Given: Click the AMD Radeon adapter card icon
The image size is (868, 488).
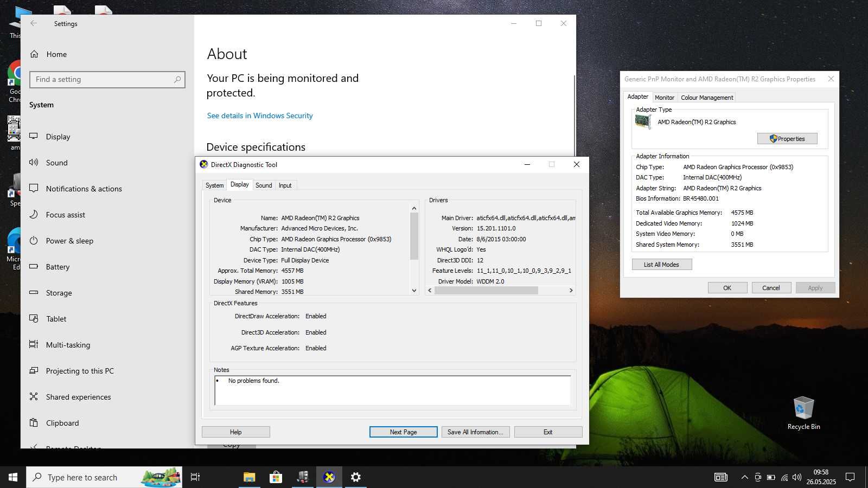Looking at the screenshot, I should tap(643, 122).
